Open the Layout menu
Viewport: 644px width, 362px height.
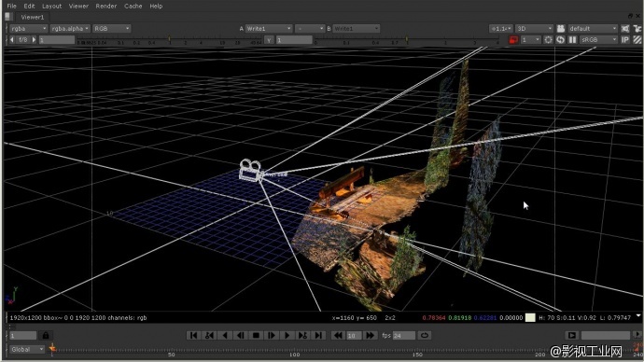pyautogui.click(x=51, y=7)
